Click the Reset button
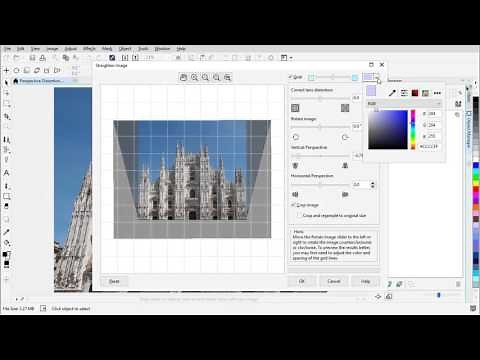 point(114,281)
